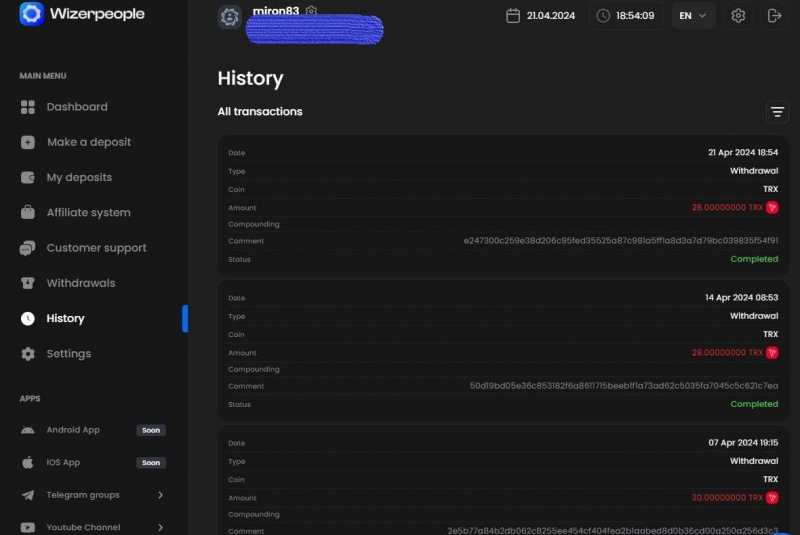Click the iOS App Soon entry
This screenshot has width=800, height=535.
93,463
